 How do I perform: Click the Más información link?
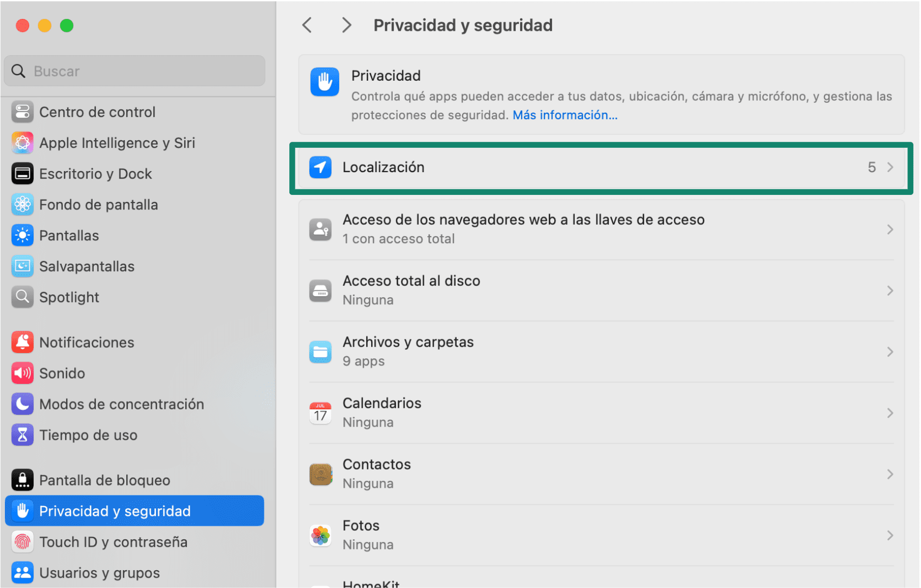(565, 115)
